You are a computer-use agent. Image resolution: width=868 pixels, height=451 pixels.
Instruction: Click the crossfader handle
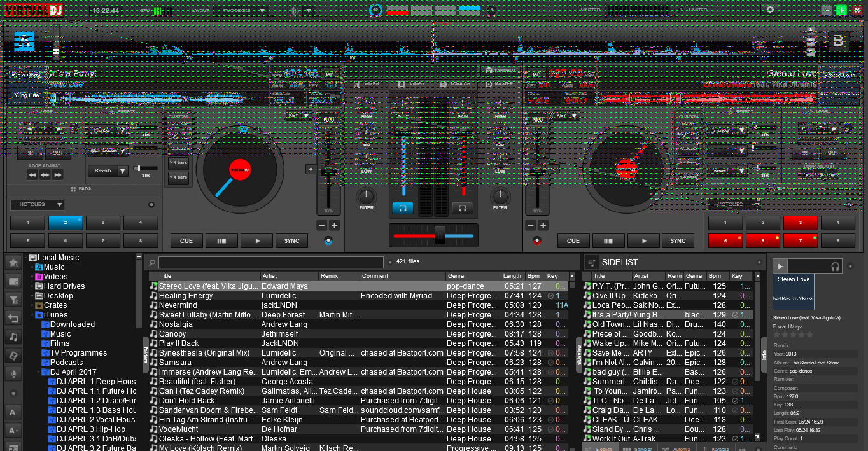pyautogui.click(x=440, y=235)
